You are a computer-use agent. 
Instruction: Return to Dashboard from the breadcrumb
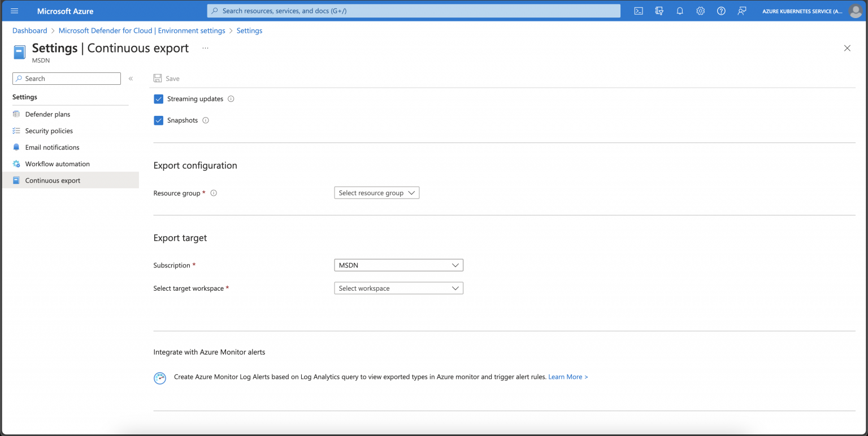tap(29, 31)
